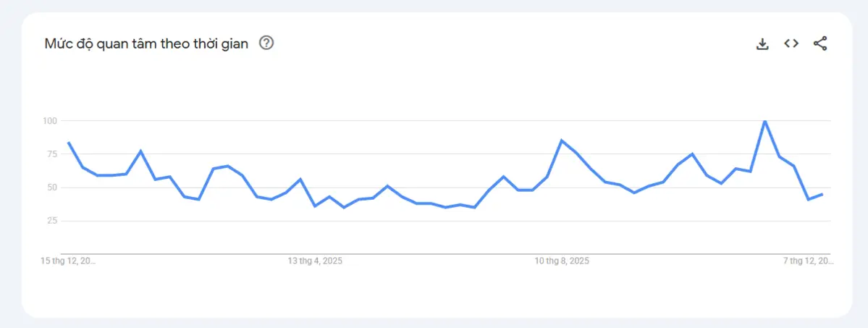This screenshot has width=868, height=328.
Task: Click the peak at 75 just before the 100 spike
Action: tap(692, 154)
